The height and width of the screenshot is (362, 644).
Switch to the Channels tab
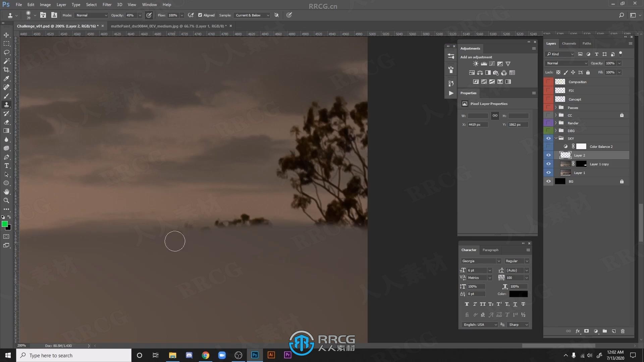coord(569,43)
